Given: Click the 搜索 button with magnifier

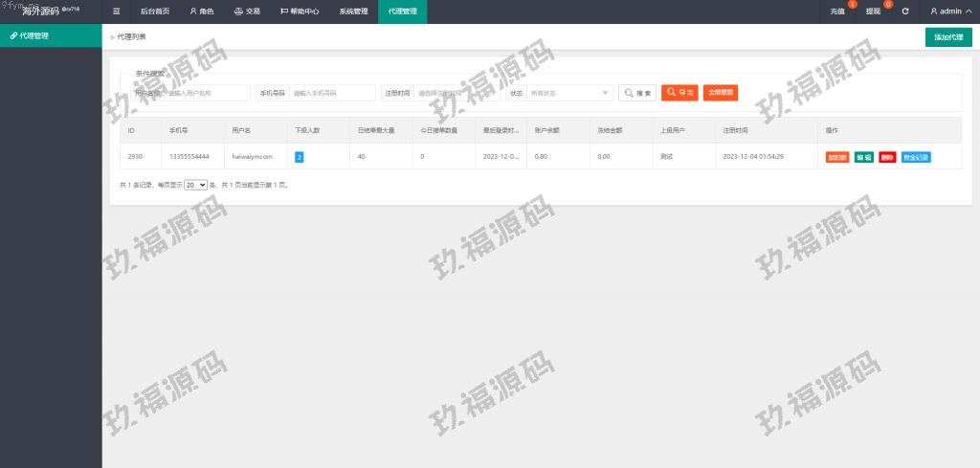Looking at the screenshot, I should click(x=637, y=93).
